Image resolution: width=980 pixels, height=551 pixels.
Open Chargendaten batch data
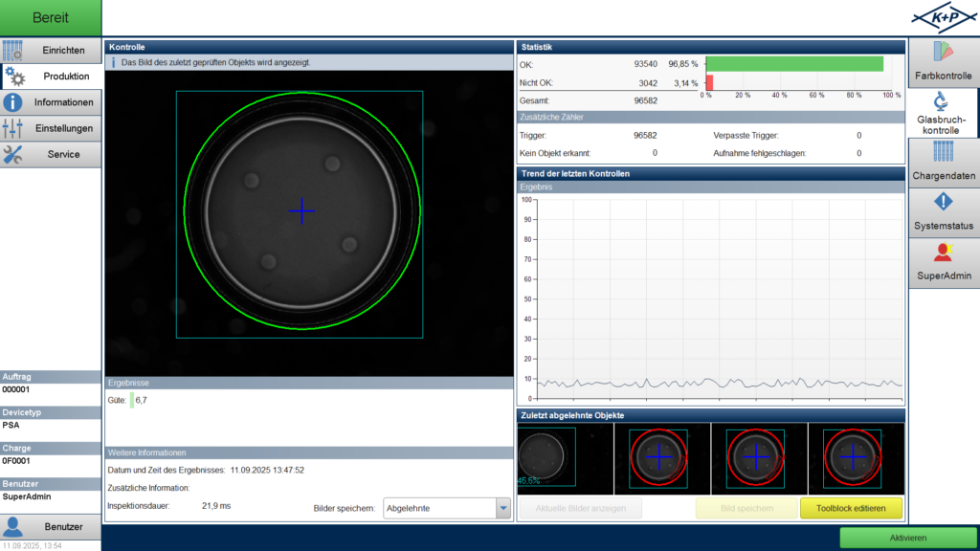pyautogui.click(x=944, y=163)
